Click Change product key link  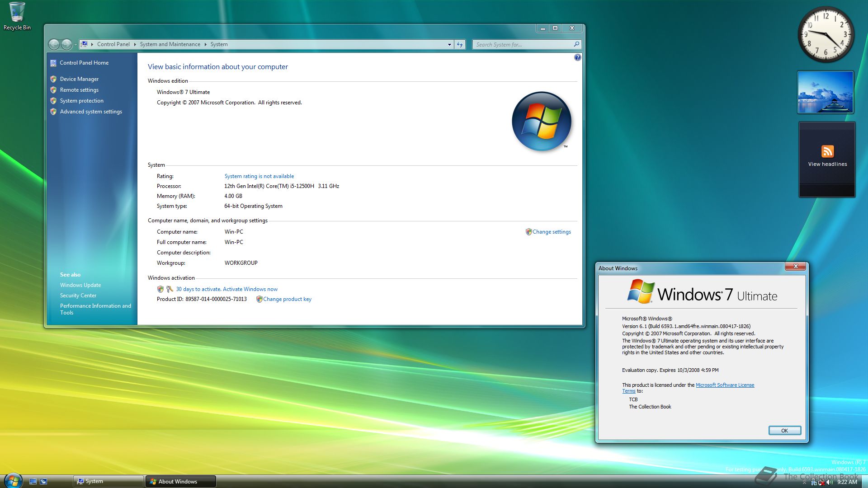tap(287, 299)
